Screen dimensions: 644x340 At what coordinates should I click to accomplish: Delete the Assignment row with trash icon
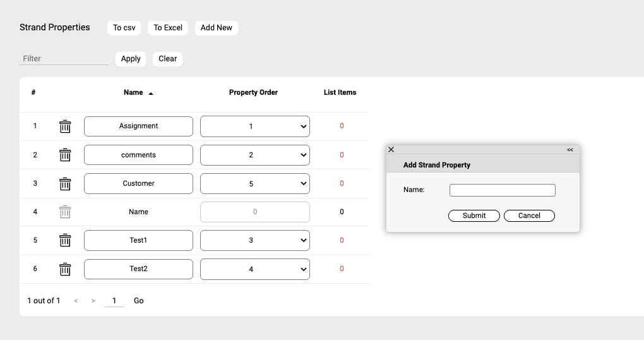coord(65,126)
